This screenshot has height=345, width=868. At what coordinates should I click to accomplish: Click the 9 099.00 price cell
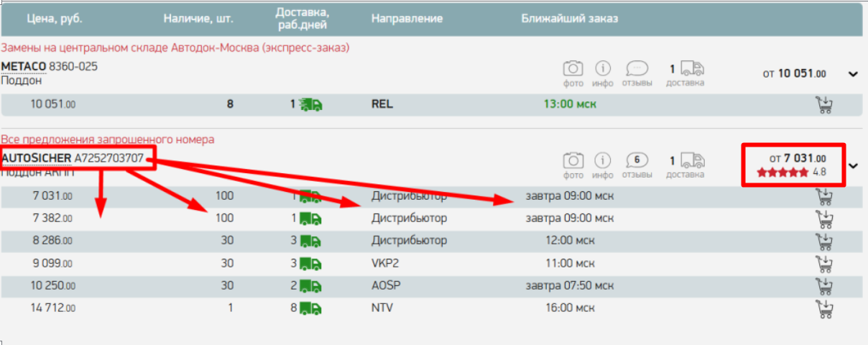tap(54, 263)
